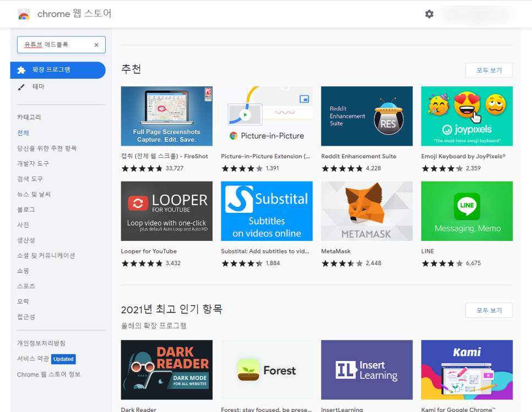This screenshot has width=532, height=412.
Task: Open the Picture-in-Picture extension thumbnail
Action: 267,116
